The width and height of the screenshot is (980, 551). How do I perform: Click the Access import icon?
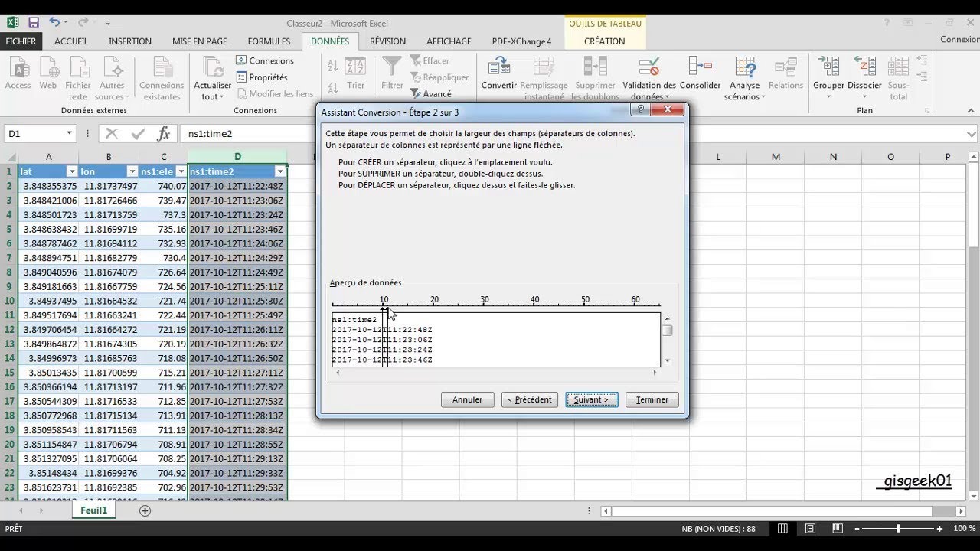[x=18, y=75]
